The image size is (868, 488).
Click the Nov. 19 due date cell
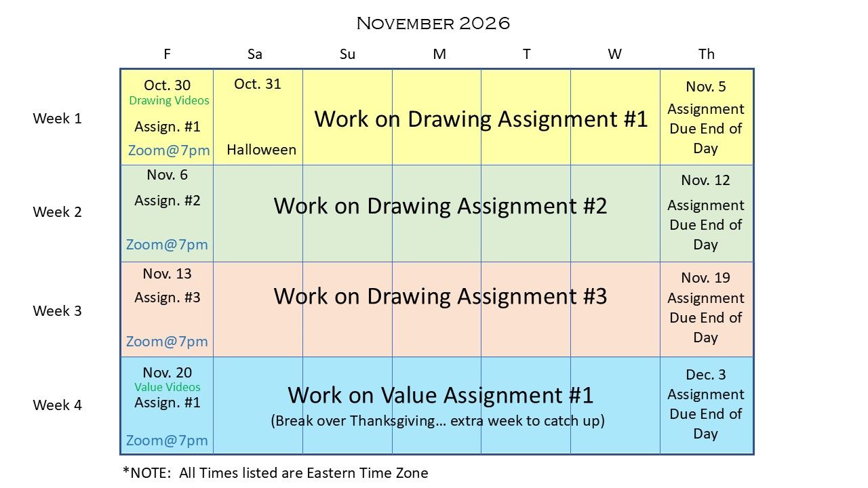[x=706, y=310]
